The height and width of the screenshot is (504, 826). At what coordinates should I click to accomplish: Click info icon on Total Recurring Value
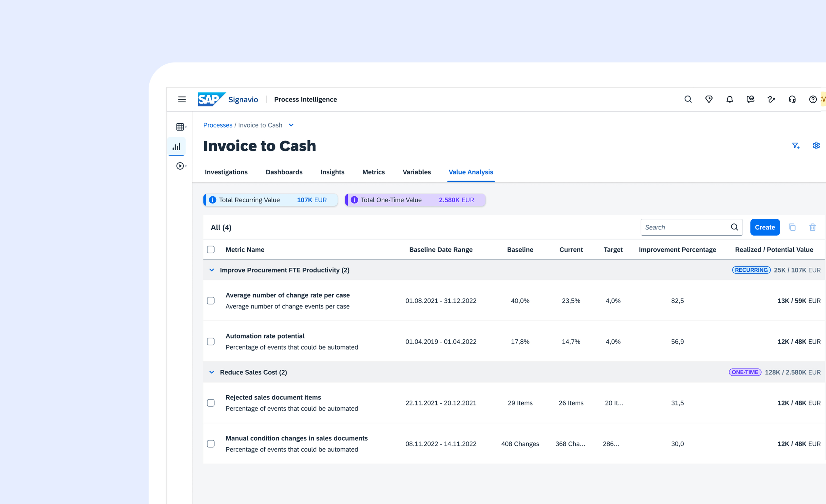pyautogui.click(x=213, y=200)
